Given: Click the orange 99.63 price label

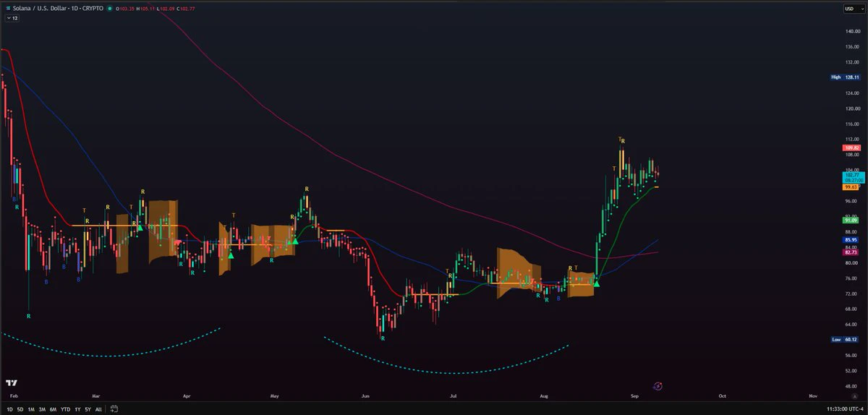Looking at the screenshot, I should point(851,187).
